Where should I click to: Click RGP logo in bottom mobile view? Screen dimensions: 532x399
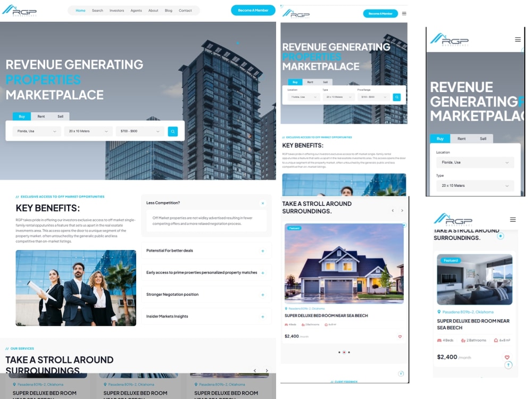pos(453,220)
